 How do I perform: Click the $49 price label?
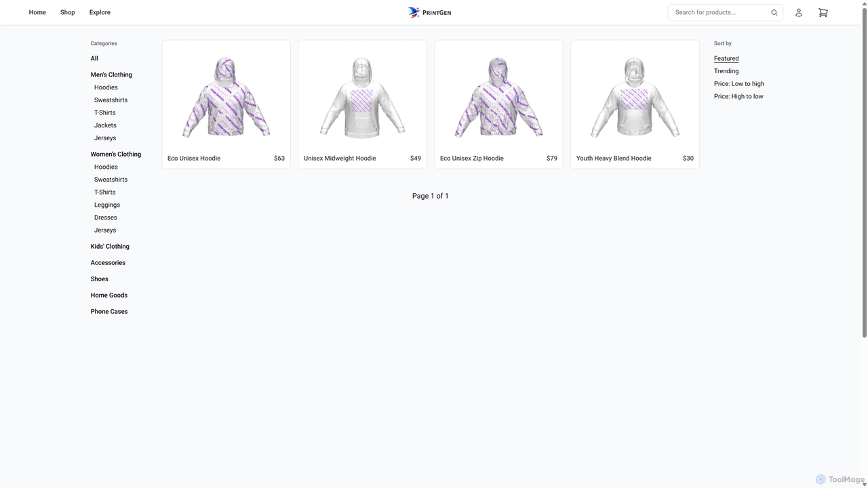point(416,158)
